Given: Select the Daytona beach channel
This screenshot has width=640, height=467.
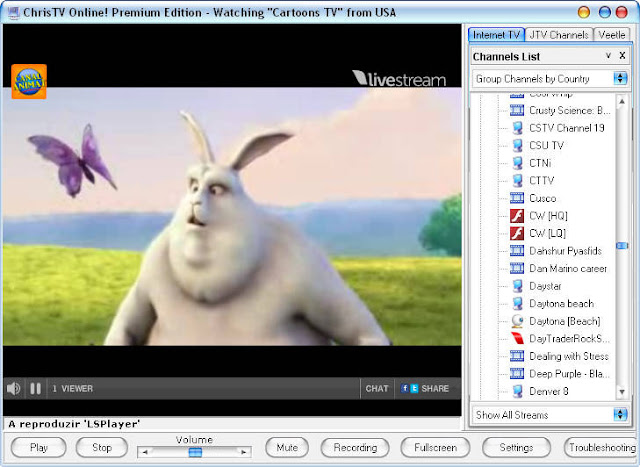Looking at the screenshot, I should [x=561, y=303].
